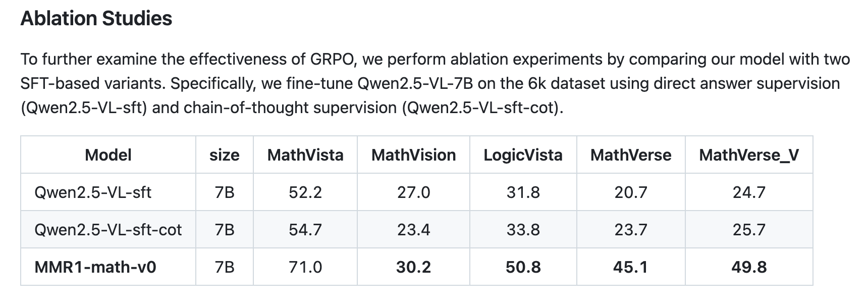The height and width of the screenshot is (306, 868).
Task: Click the size column header
Action: (225, 155)
